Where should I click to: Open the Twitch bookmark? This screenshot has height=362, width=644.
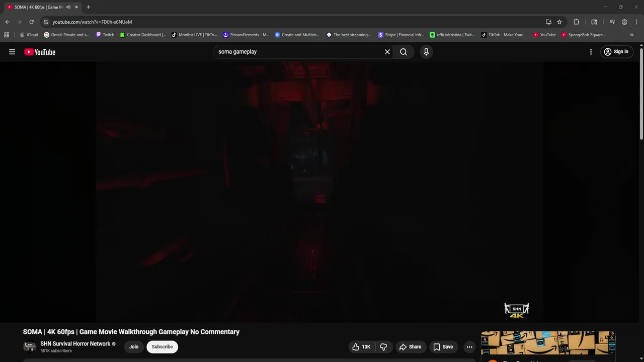[105, 35]
